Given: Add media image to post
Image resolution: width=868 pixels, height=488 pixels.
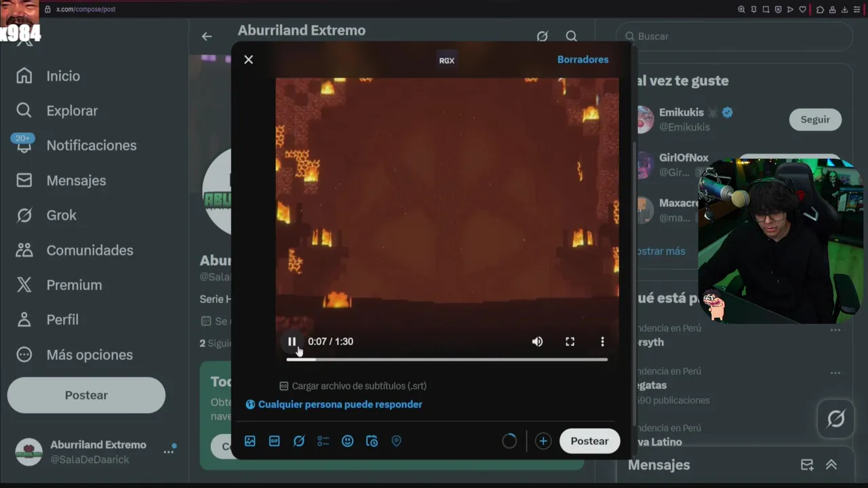Looking at the screenshot, I should (250, 441).
